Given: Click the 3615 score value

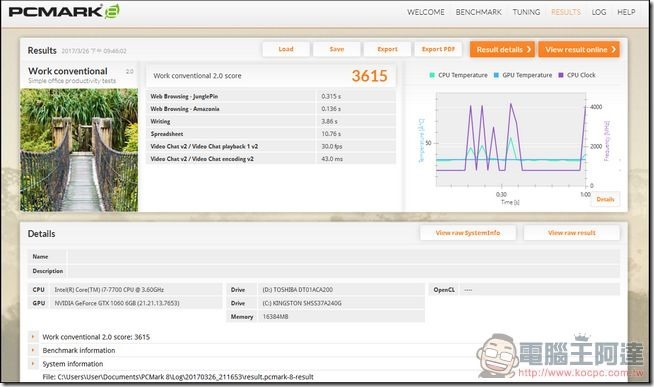Looking at the screenshot, I should point(370,76).
